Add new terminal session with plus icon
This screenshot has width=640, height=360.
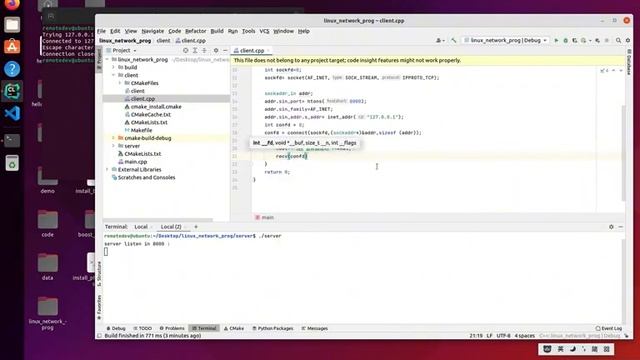click(196, 227)
